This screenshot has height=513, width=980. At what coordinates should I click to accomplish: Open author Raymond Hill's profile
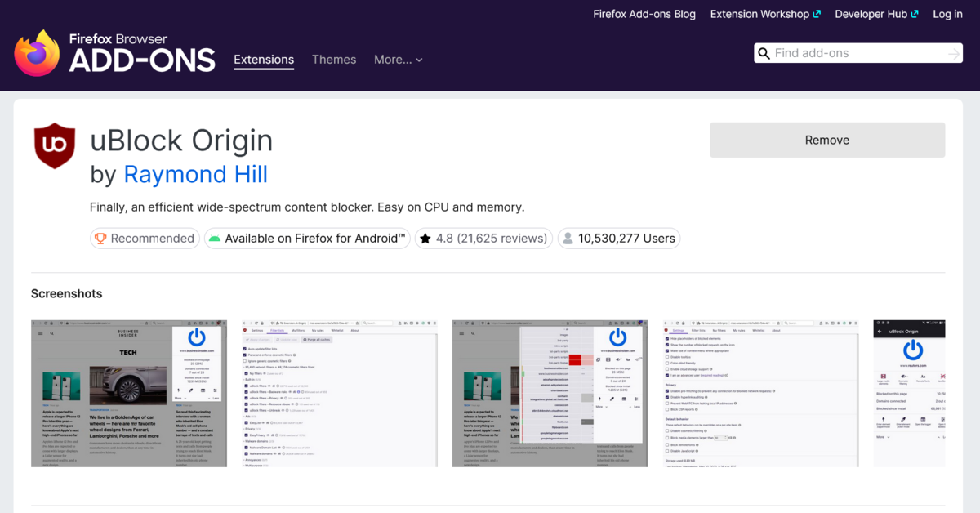point(195,174)
